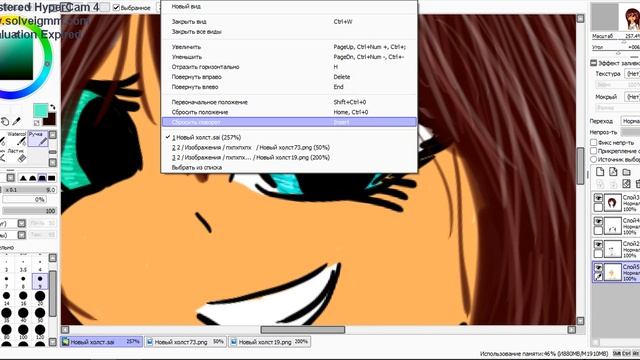This screenshot has height=360, width=640.
Task: Hide the Слой4 layer
Action: (x=598, y=221)
